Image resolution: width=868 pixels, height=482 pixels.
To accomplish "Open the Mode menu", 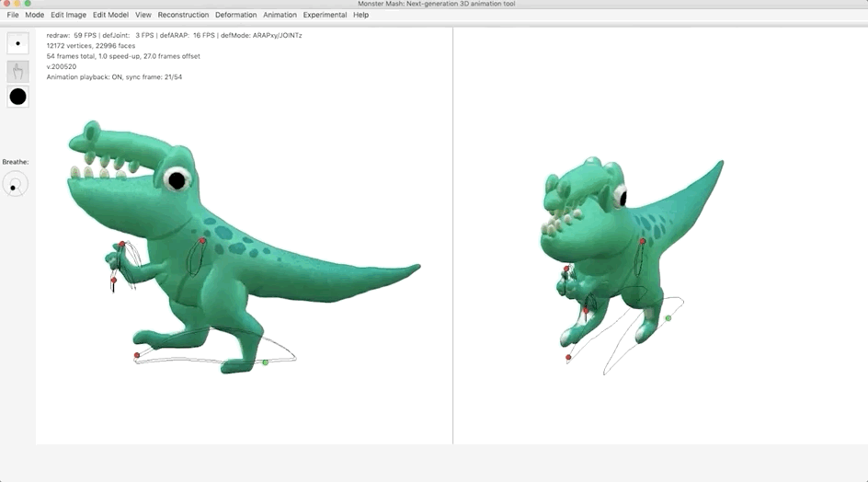I will (x=35, y=15).
